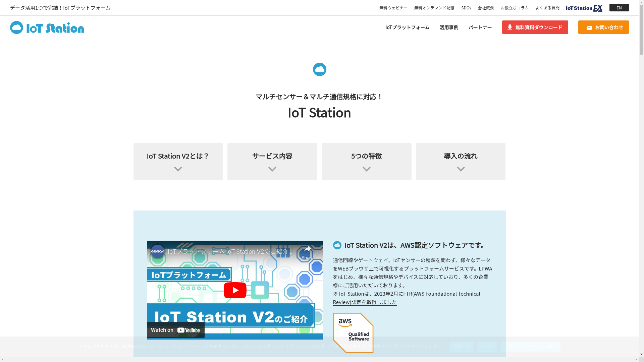Viewport: 644px width, 362px height.
Task: Open the パートナー menu item
Action: pyautogui.click(x=480, y=27)
